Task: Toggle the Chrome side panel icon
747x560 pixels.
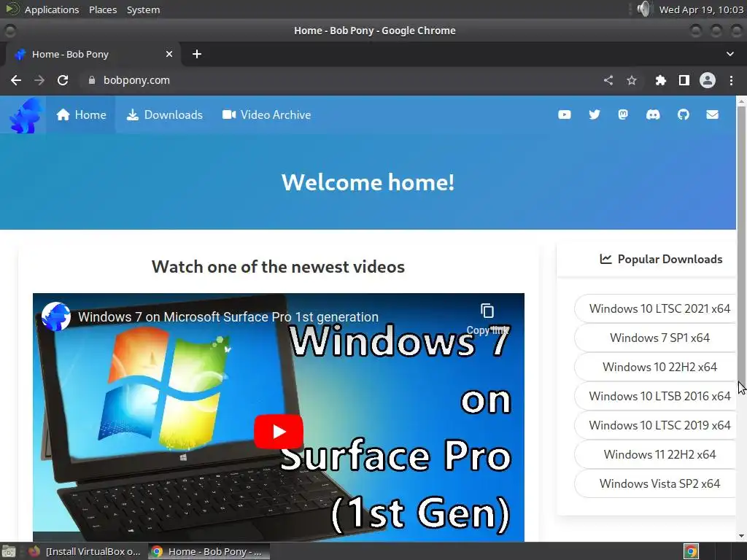Action: 684,80
